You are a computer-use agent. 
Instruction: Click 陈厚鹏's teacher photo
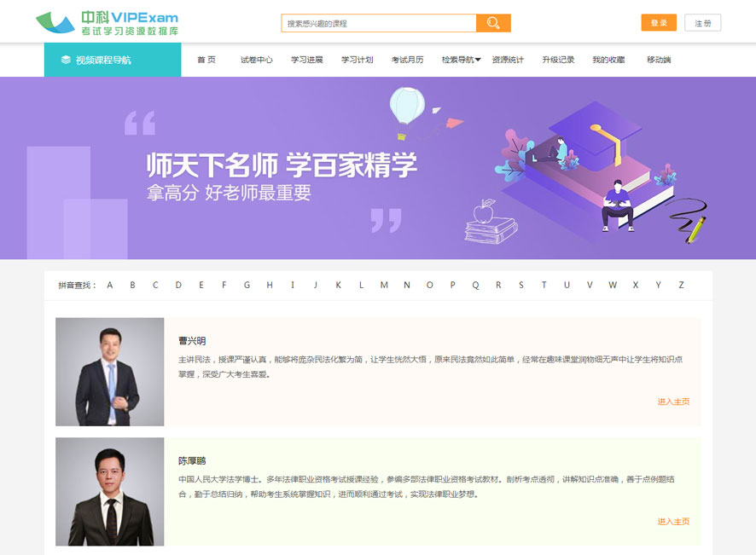pyautogui.click(x=109, y=492)
